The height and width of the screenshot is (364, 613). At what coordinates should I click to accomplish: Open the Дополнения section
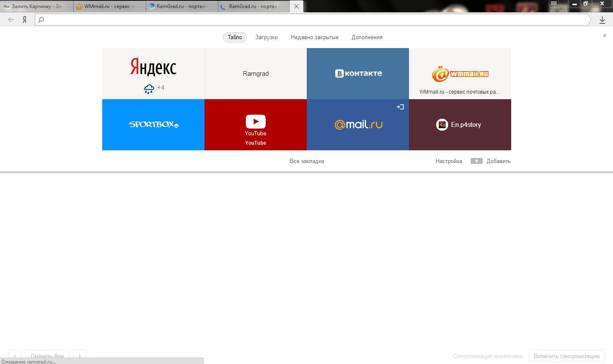[367, 37]
